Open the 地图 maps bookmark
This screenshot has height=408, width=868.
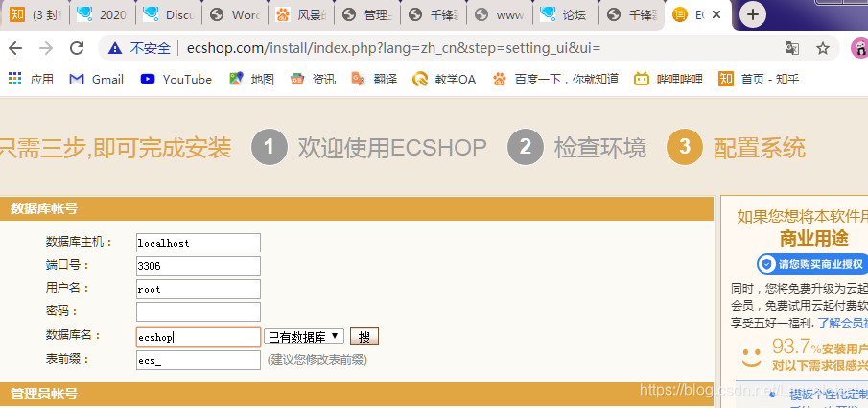(x=252, y=80)
